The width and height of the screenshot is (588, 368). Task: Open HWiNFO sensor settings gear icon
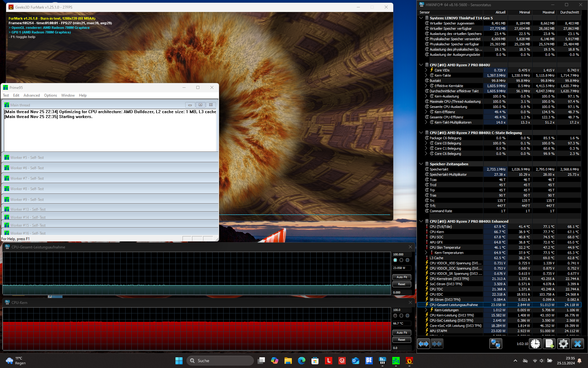click(x=563, y=344)
